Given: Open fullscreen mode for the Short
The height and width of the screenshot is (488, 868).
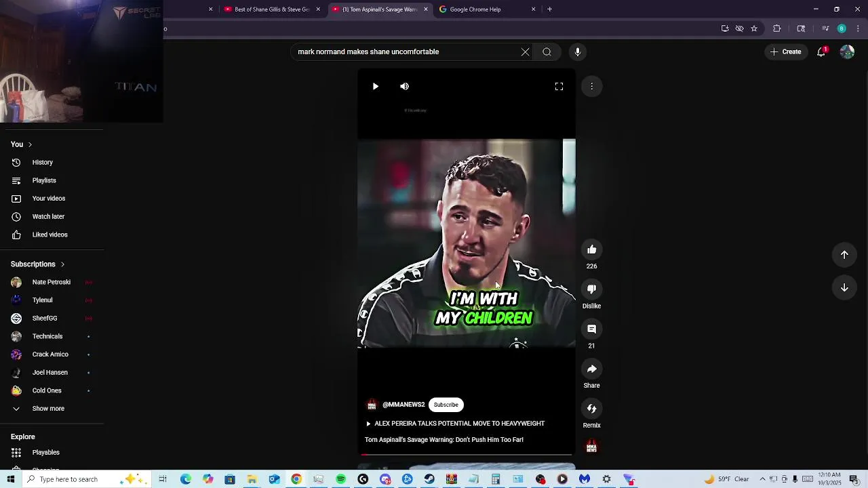Looking at the screenshot, I should tap(559, 86).
